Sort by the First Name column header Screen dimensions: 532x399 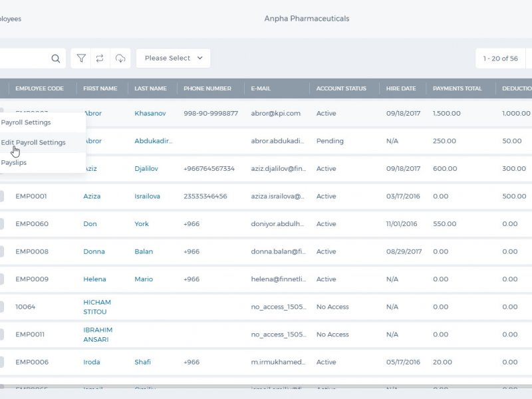pyautogui.click(x=100, y=88)
